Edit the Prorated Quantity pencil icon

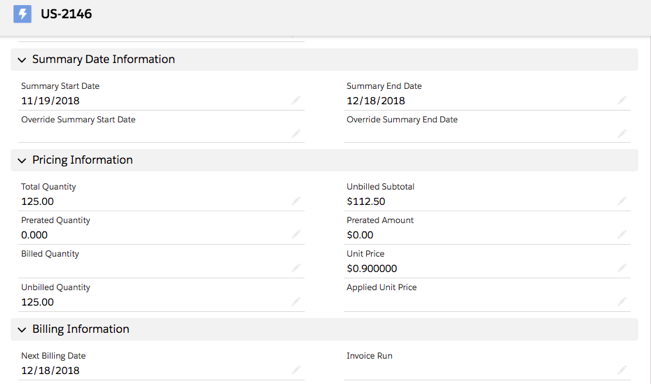point(296,235)
